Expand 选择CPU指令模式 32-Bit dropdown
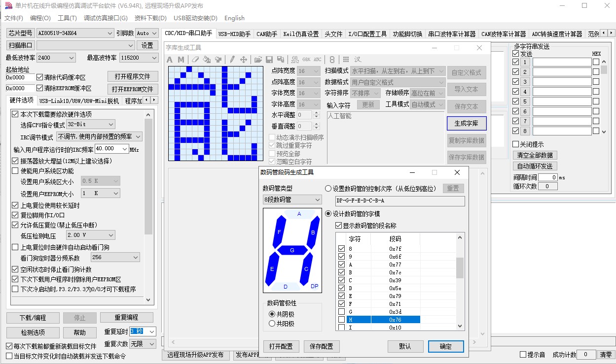Screen dimensions: 616x364 coord(91,124)
